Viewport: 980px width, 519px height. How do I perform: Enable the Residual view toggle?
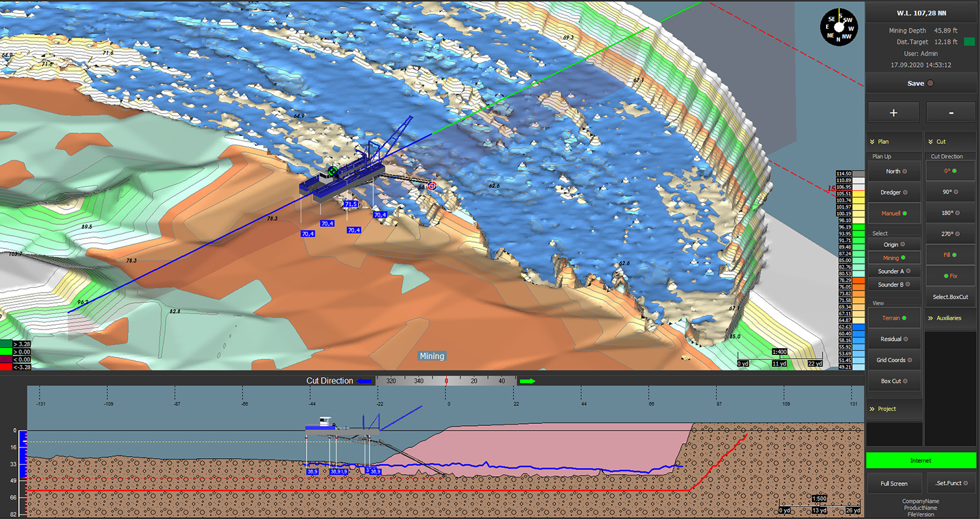click(894, 339)
